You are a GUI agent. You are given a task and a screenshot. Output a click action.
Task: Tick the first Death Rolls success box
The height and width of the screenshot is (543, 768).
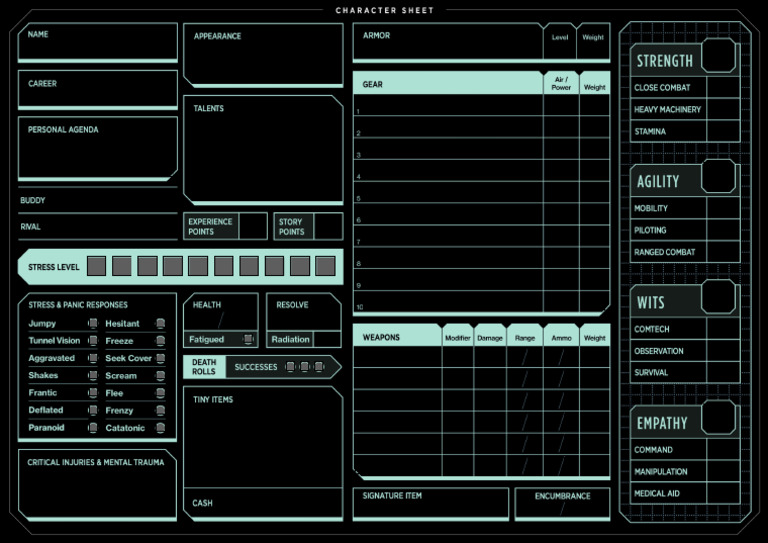tap(290, 367)
